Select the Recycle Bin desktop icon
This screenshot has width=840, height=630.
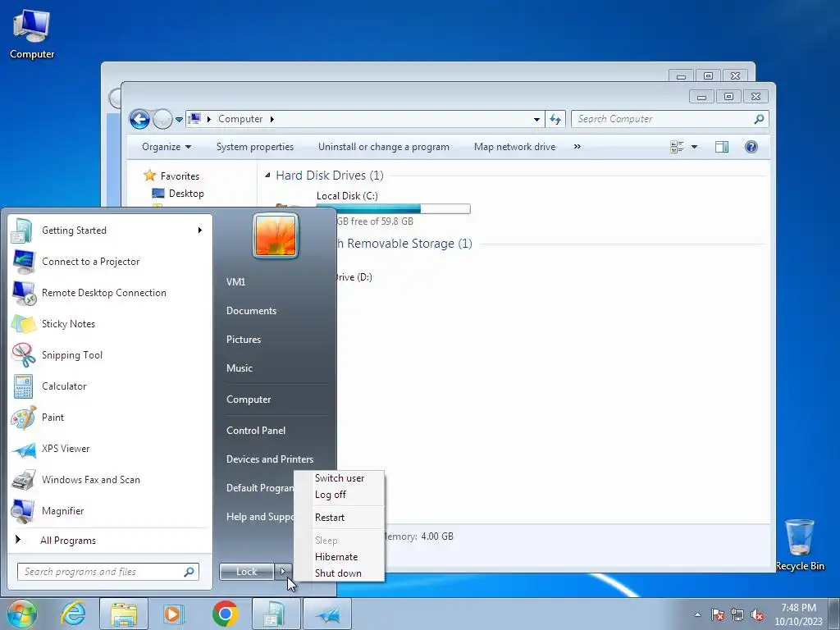pos(800,546)
